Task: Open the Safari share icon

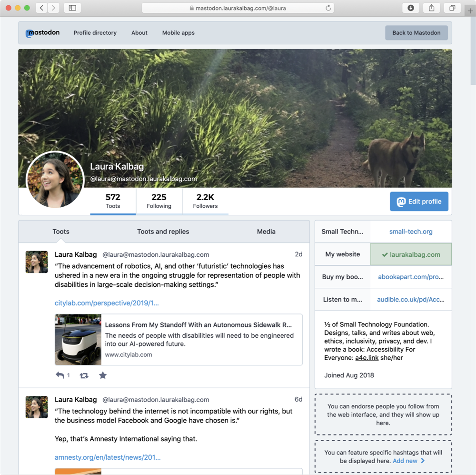Action: [431, 8]
